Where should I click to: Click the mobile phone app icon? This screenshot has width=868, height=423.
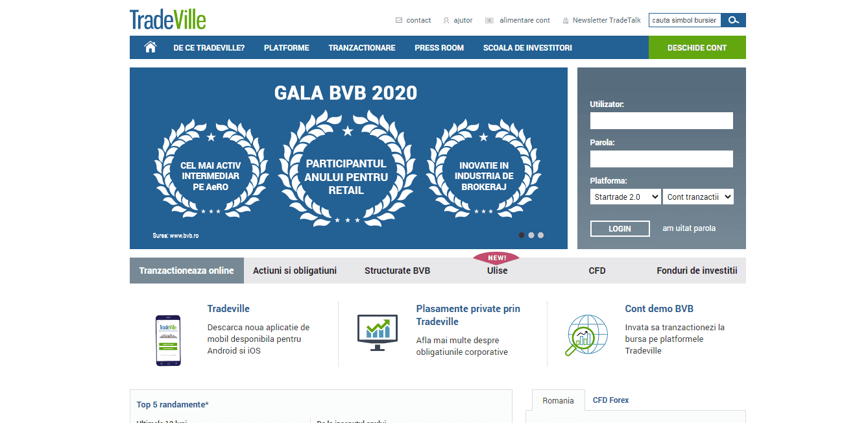pos(168,340)
